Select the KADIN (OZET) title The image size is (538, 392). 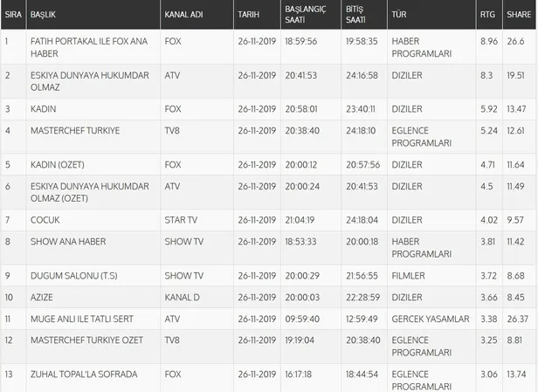pyautogui.click(x=58, y=165)
